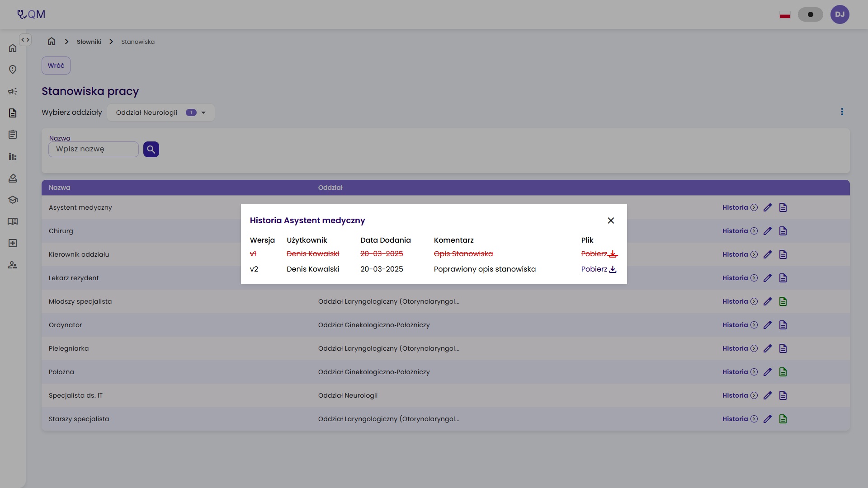Open document icon for Młodszy specjalista row
Viewport: 868px width, 488px height.
click(x=783, y=301)
